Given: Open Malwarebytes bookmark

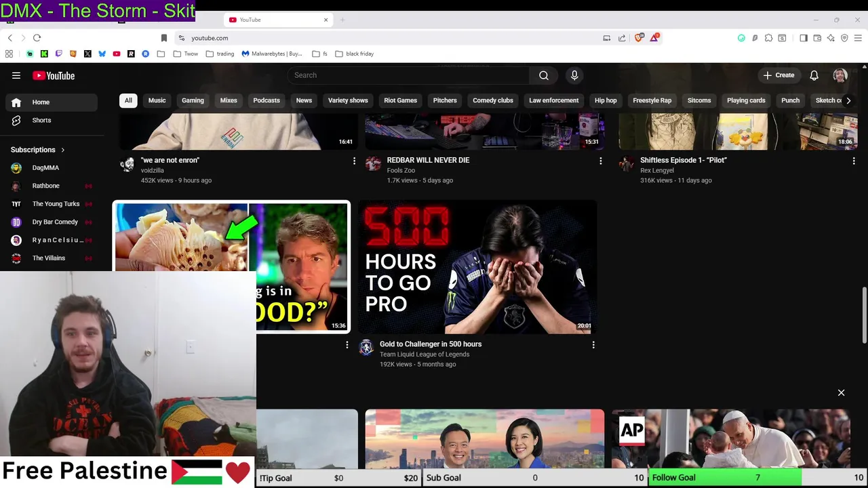Looking at the screenshot, I should (272, 54).
